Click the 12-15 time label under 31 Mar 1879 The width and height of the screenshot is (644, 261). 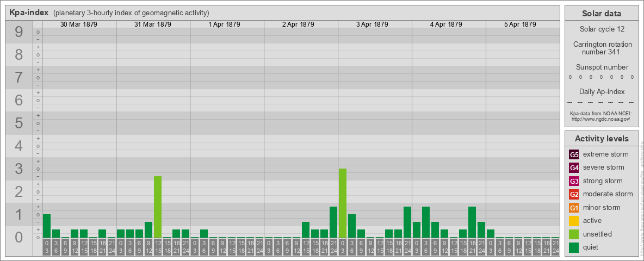click(x=158, y=247)
